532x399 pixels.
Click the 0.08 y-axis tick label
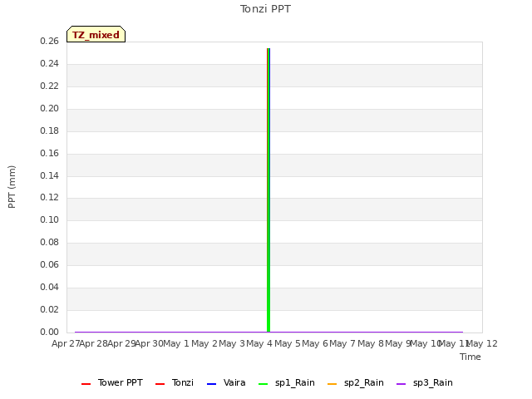coord(50,242)
